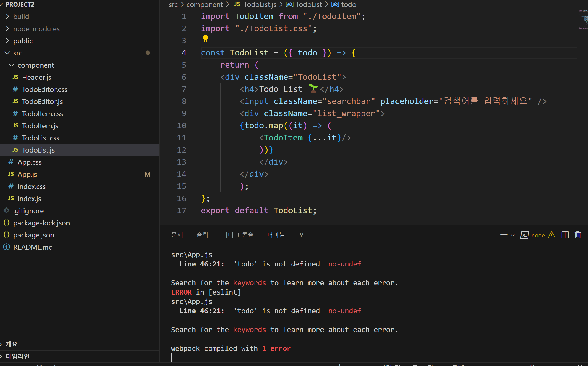Open the launch profile dropdown arrow
The width and height of the screenshot is (588, 366).
(x=513, y=235)
